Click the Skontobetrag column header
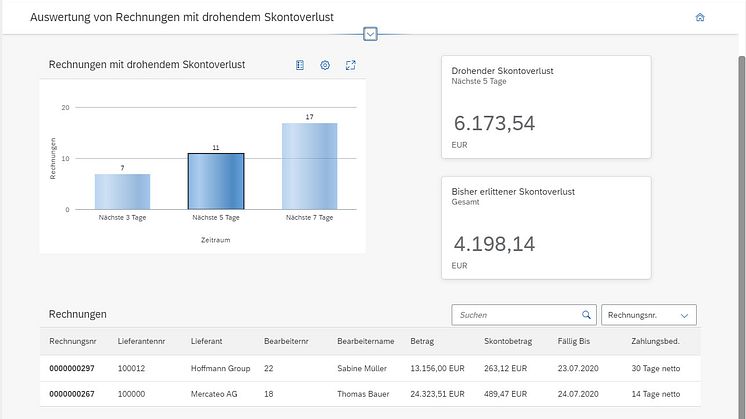This screenshot has width=746, height=419. (508, 341)
